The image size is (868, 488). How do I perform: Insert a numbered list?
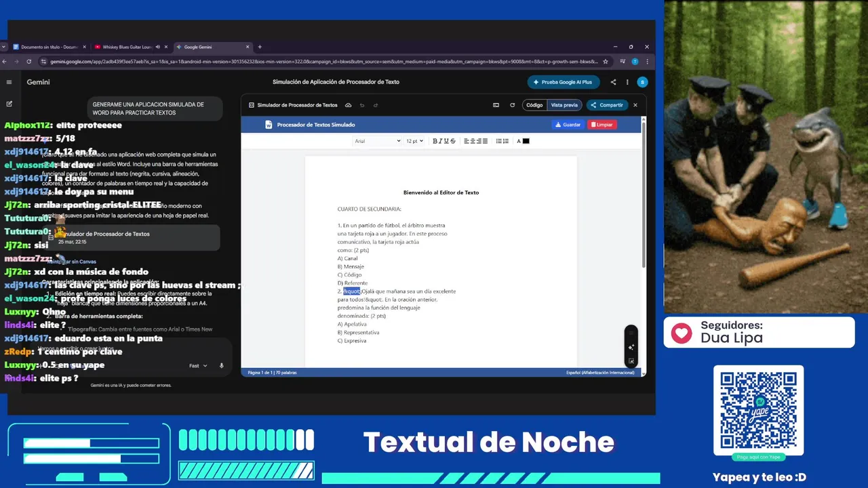pos(506,141)
